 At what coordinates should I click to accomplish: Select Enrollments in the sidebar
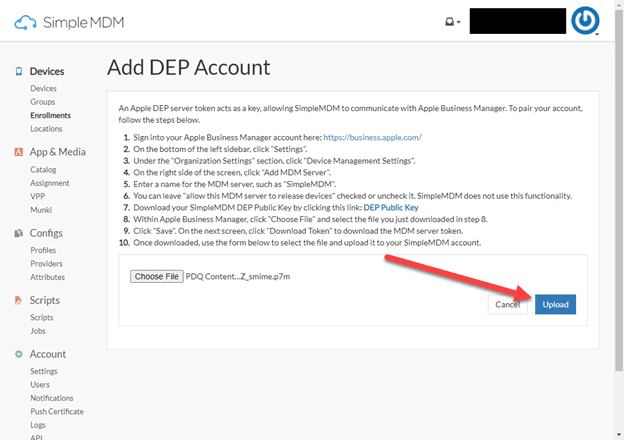click(x=51, y=115)
